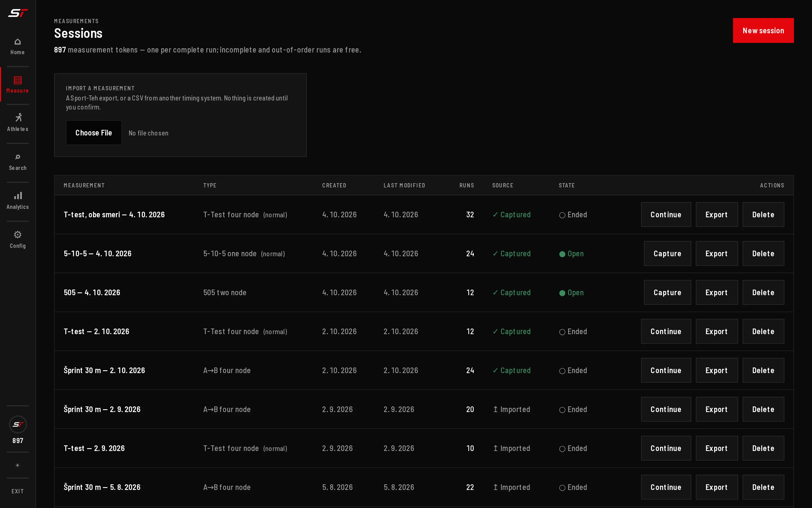This screenshot has height=508, width=812.
Task: Click the Captured source in the 505 row
Action: pos(511,293)
